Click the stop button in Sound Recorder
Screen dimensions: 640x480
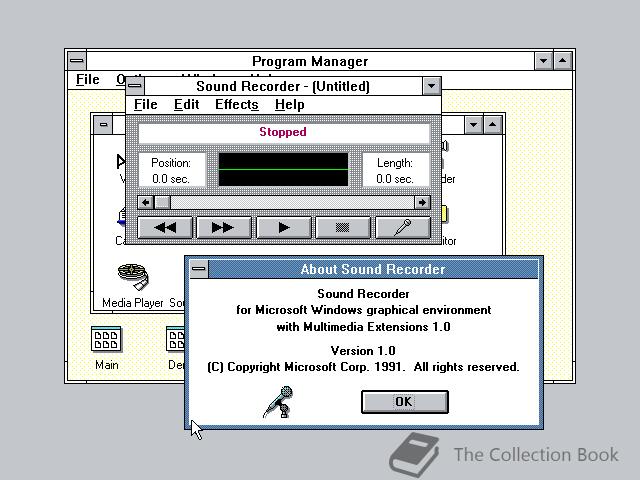(343, 227)
